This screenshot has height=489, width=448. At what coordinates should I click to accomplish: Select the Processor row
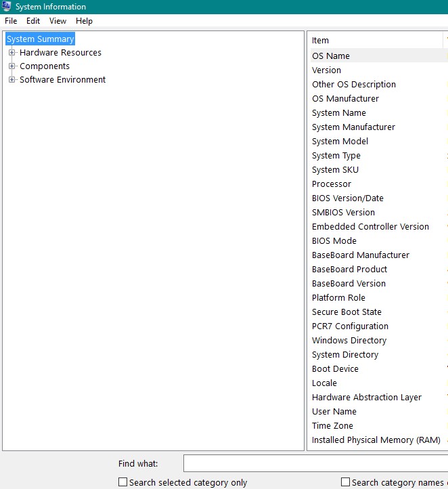coord(379,184)
